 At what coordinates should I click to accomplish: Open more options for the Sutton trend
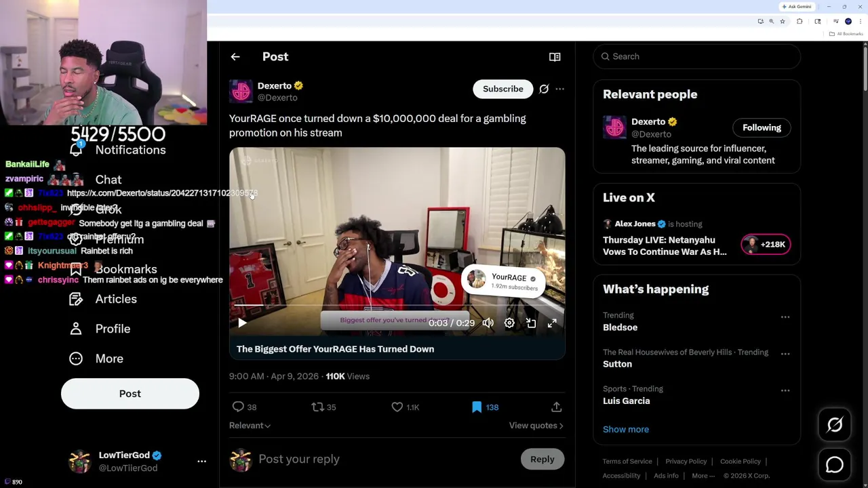pos(785,353)
